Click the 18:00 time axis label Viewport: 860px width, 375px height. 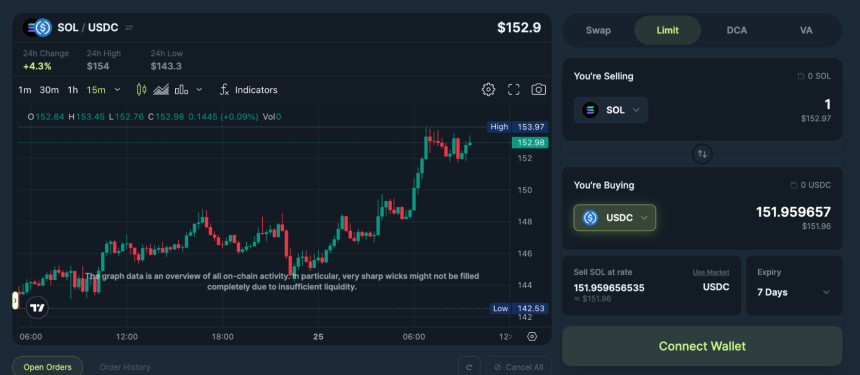[x=223, y=337]
